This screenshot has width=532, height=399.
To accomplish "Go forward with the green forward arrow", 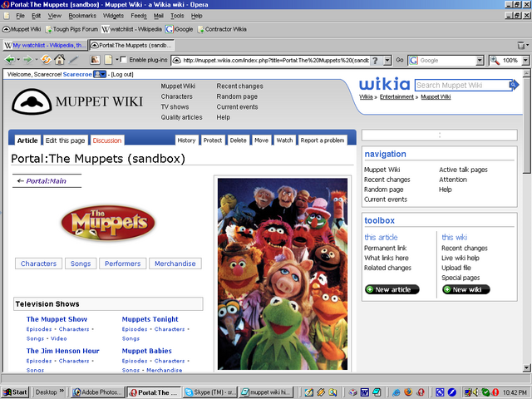I will [x=27, y=60].
